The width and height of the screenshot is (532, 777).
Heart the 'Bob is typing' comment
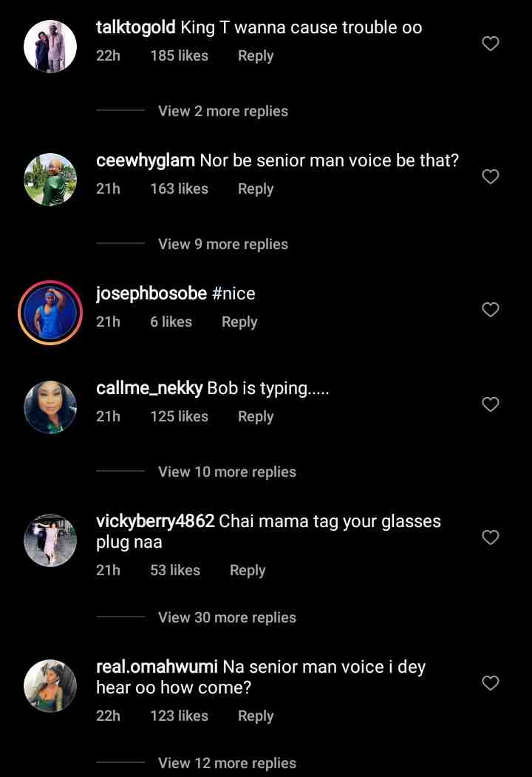(491, 405)
